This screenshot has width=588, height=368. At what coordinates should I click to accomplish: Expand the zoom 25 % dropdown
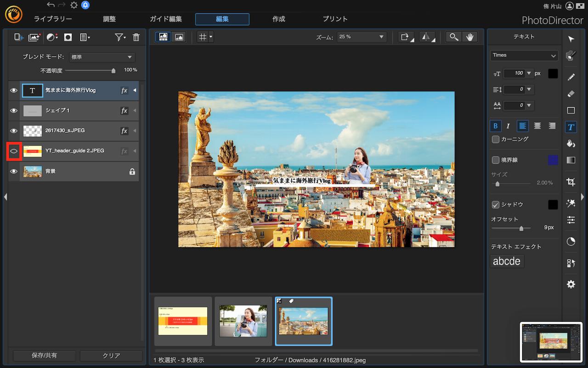[361, 37]
